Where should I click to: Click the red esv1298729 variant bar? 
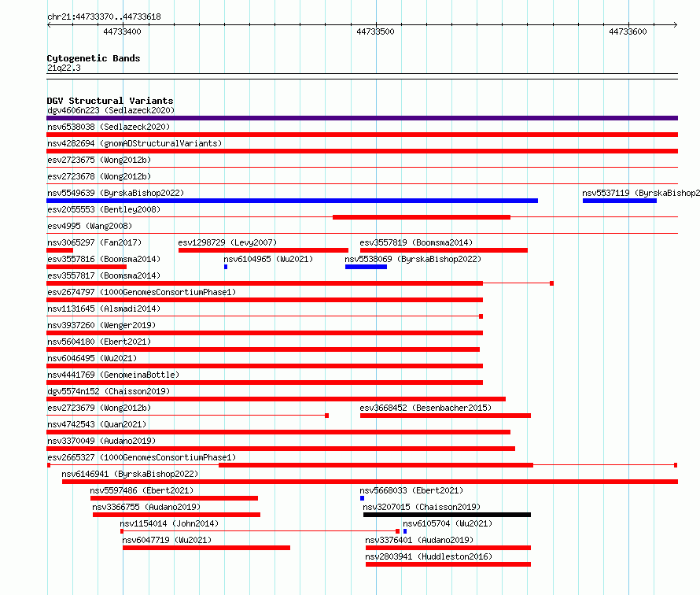click(x=263, y=250)
